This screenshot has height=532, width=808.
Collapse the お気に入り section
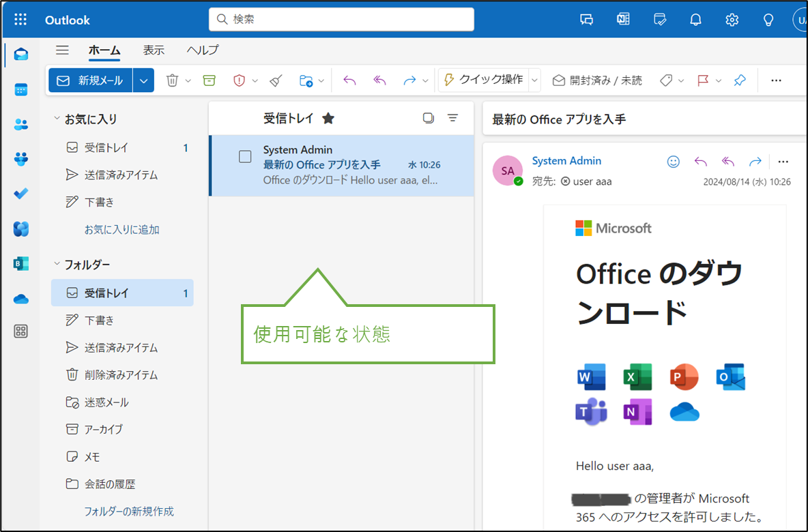(x=57, y=119)
